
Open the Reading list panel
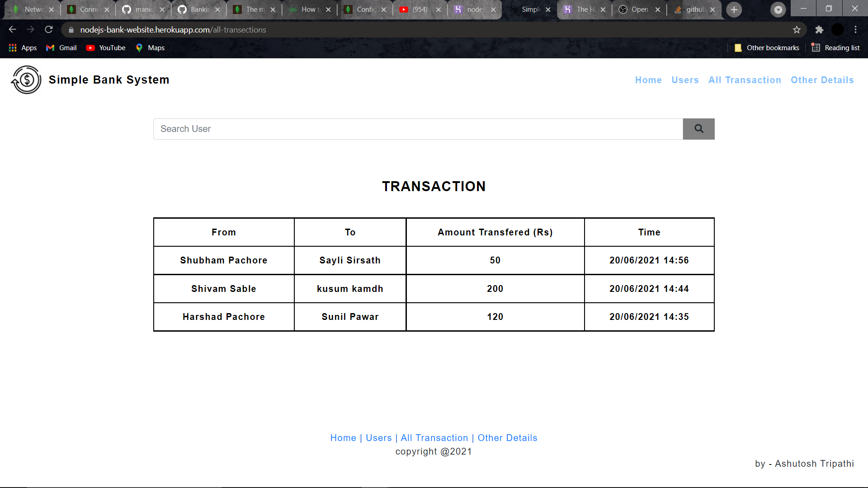point(835,48)
